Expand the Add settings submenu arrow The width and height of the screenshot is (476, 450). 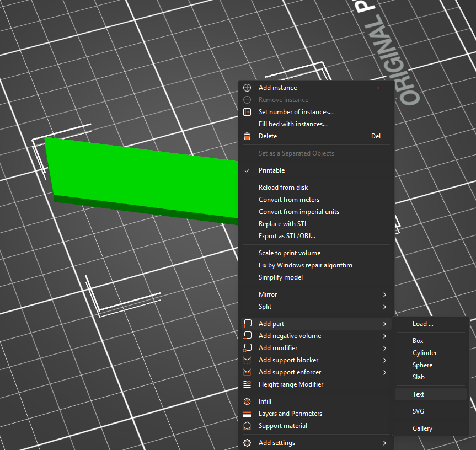pyautogui.click(x=384, y=443)
